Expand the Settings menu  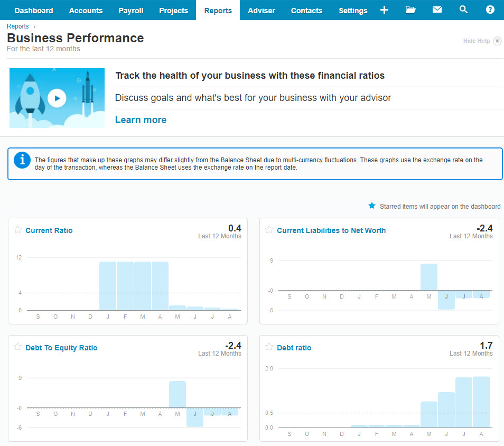353,11
